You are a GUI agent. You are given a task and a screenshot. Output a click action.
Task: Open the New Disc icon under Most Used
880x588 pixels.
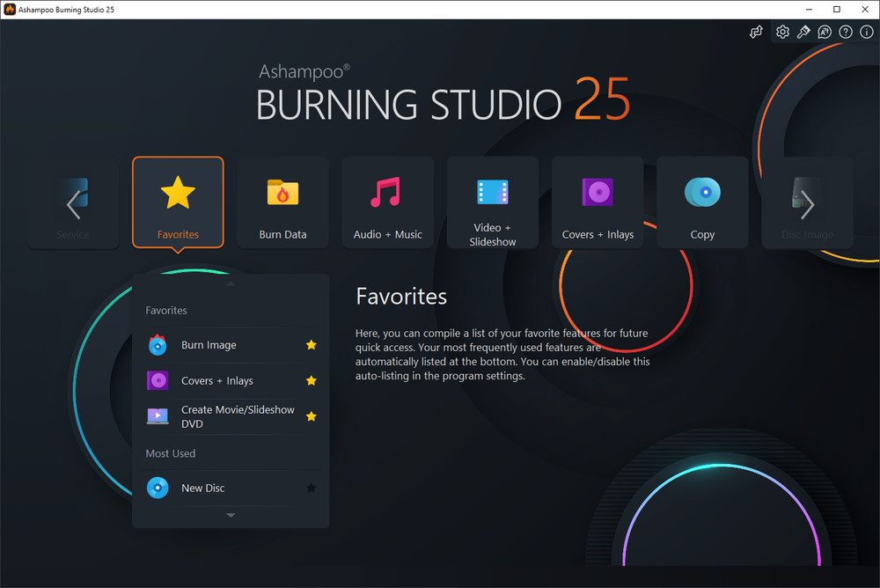coord(157,488)
